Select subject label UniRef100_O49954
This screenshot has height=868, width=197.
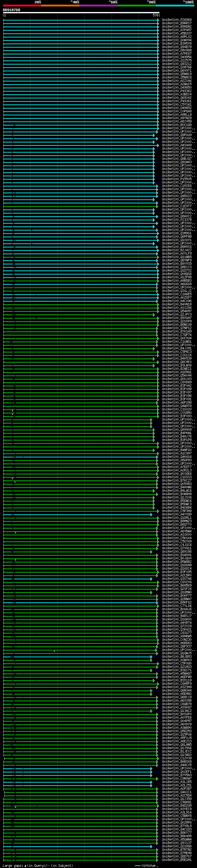tap(177, 57)
